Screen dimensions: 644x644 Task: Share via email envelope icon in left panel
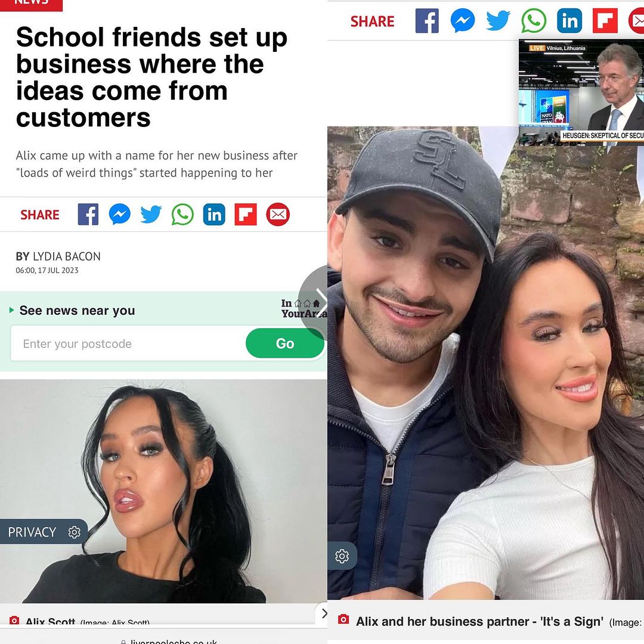click(278, 215)
